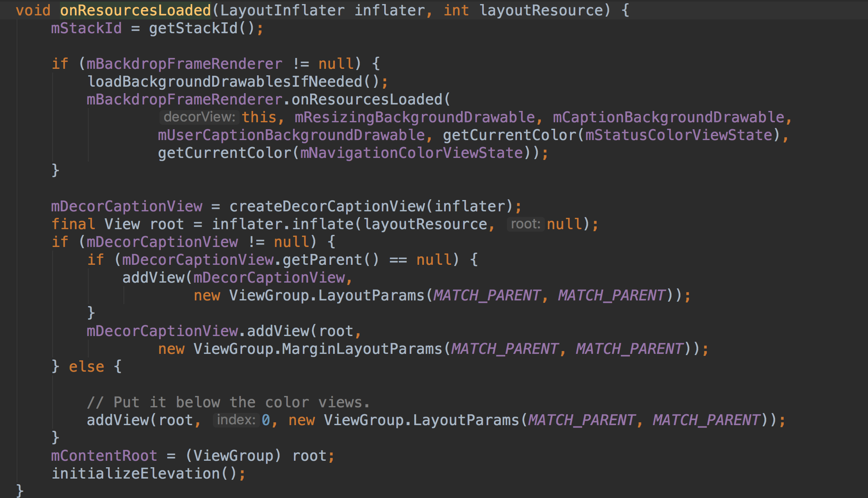This screenshot has height=498, width=868.
Task: Click the decorView parameter hint
Action: click(199, 117)
